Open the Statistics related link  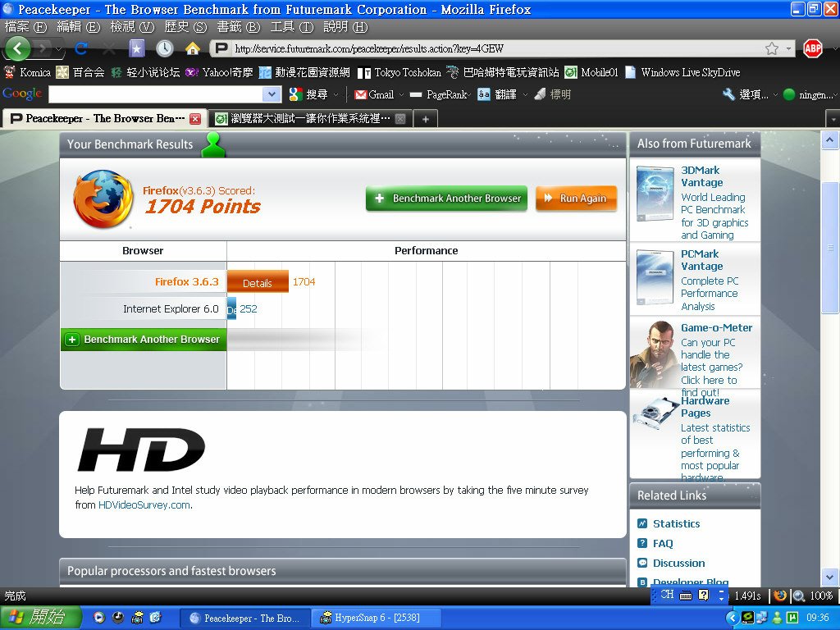[676, 524]
